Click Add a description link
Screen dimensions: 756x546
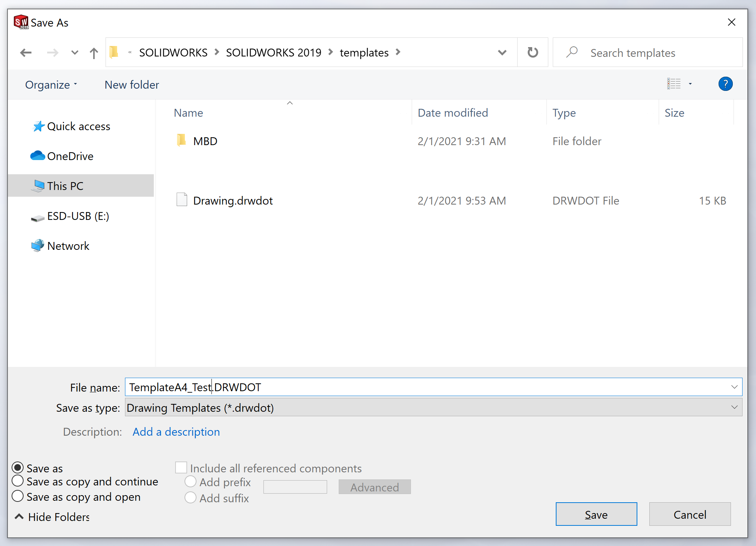[x=176, y=432]
